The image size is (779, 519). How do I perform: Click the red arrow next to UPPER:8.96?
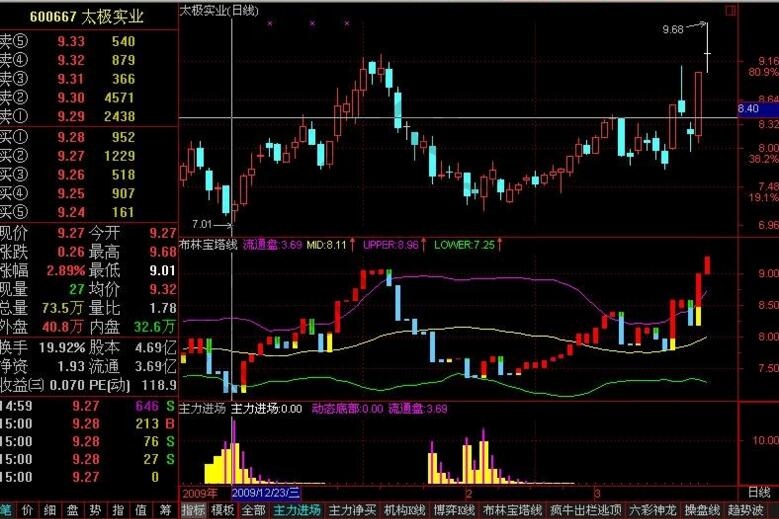pyautogui.click(x=424, y=243)
